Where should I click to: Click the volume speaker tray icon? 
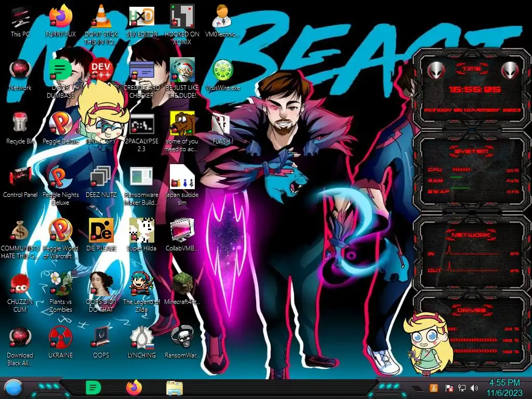click(x=474, y=388)
